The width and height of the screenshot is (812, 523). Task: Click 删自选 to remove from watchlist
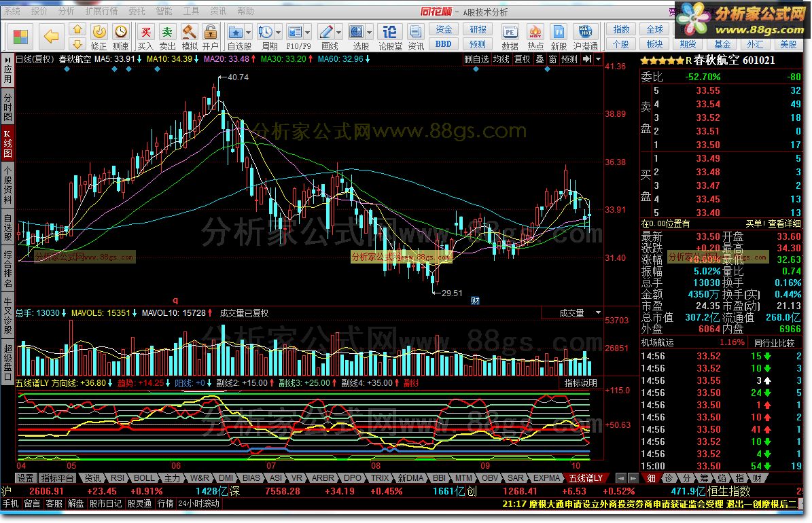pos(476,59)
